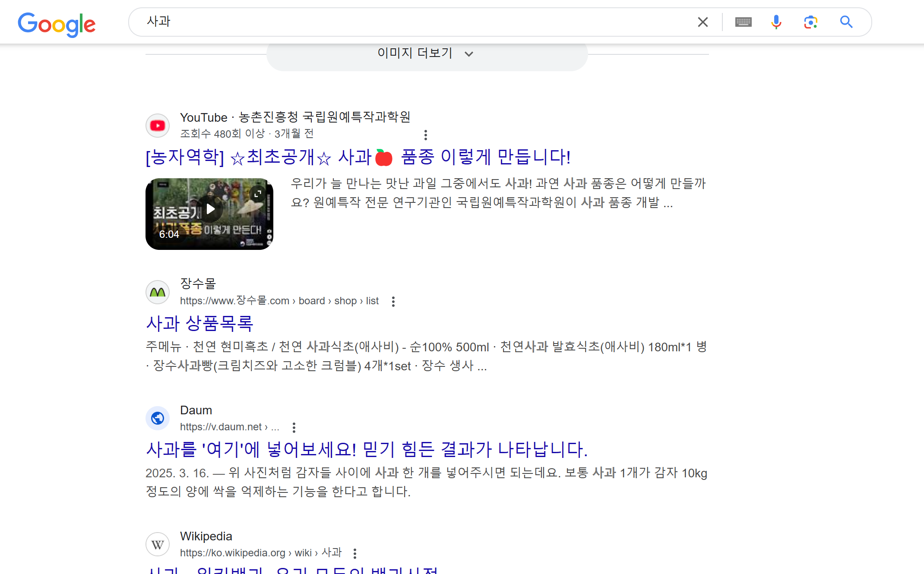The height and width of the screenshot is (574, 924).
Task: Click the https://v.daum.net URL text
Action: point(230,427)
